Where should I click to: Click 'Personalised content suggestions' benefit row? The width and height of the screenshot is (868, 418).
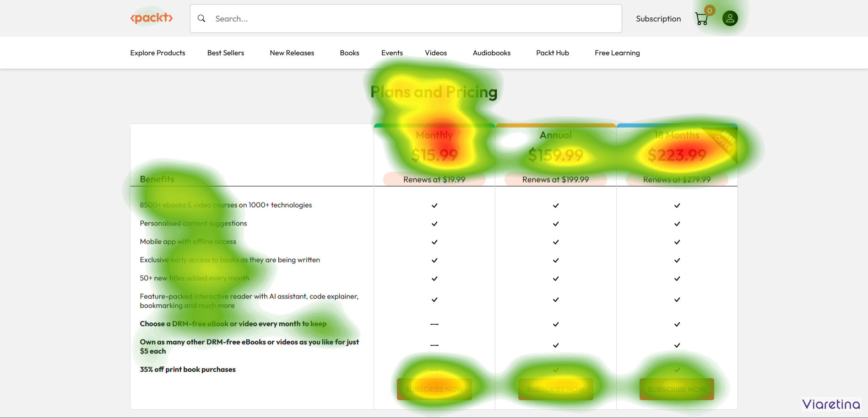pos(193,223)
